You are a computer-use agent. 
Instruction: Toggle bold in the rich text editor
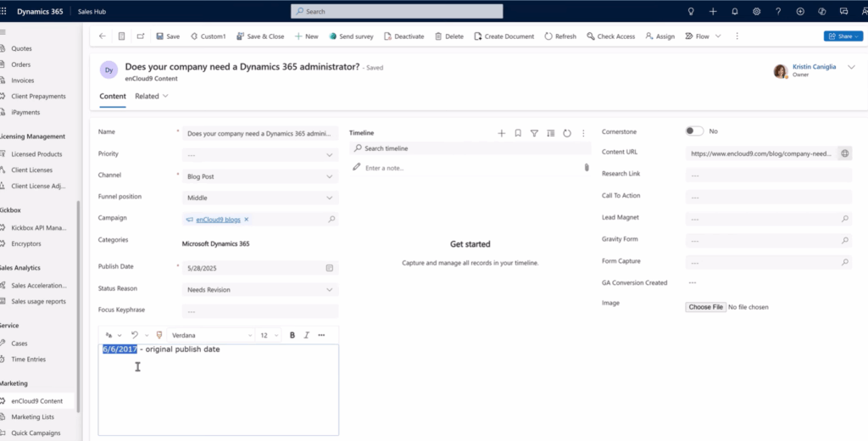point(292,335)
